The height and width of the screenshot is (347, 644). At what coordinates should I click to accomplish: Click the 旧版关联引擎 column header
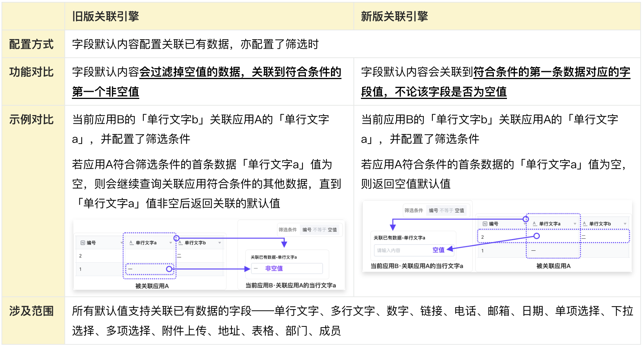coord(106,16)
